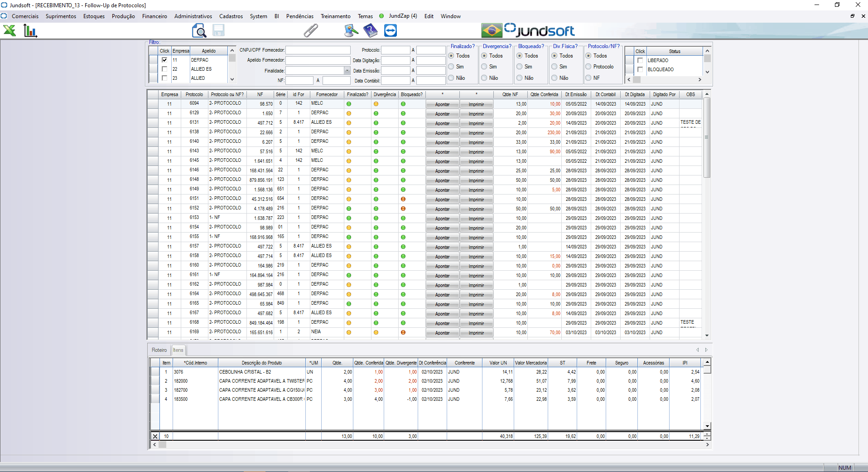Click Imprimir button for protocol 6129

pyautogui.click(x=476, y=114)
